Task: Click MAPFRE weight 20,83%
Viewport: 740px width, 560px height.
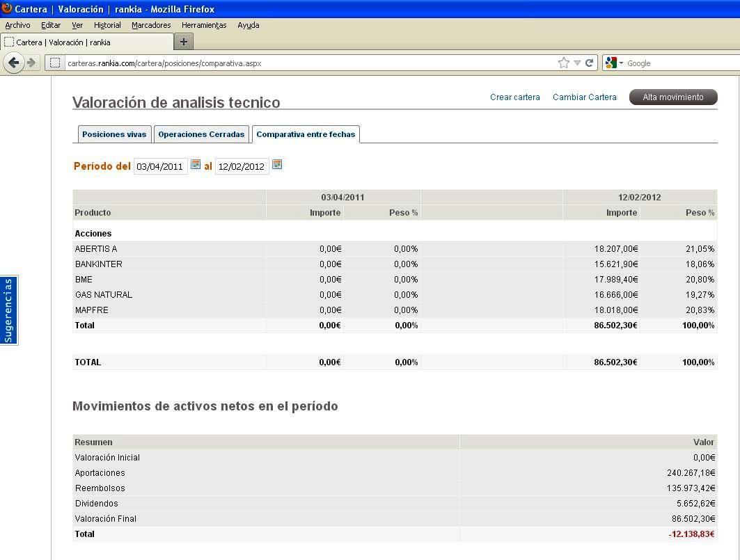Action: click(700, 310)
